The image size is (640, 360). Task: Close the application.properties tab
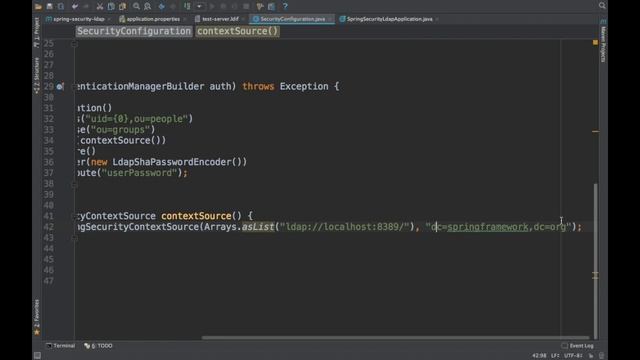point(184,19)
